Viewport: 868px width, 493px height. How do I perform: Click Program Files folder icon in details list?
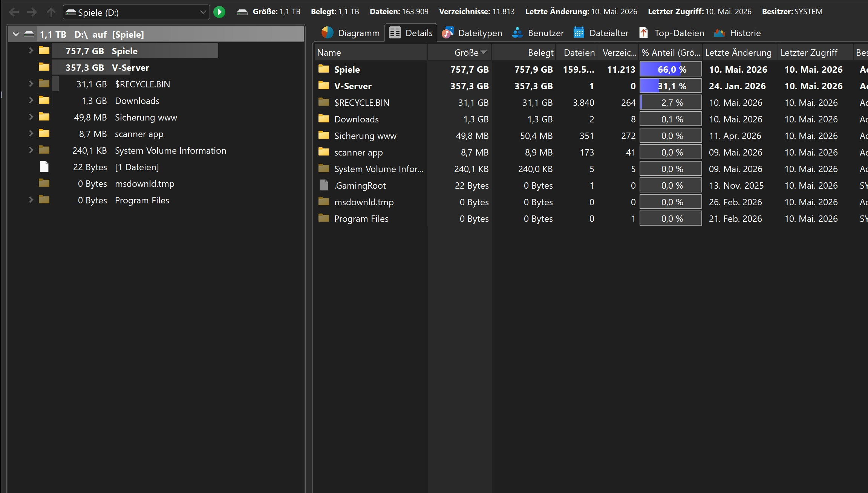(x=324, y=218)
